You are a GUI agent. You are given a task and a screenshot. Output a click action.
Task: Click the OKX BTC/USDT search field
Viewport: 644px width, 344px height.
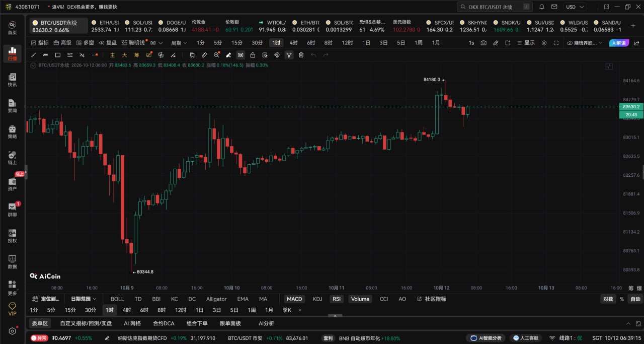point(495,7)
